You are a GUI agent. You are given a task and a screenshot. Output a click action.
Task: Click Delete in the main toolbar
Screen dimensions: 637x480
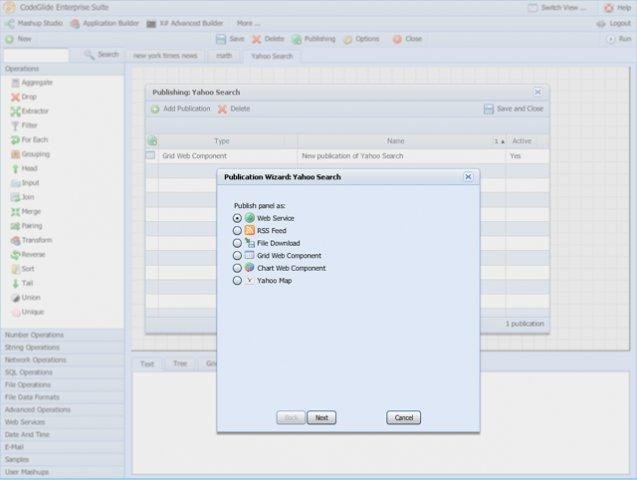point(268,39)
